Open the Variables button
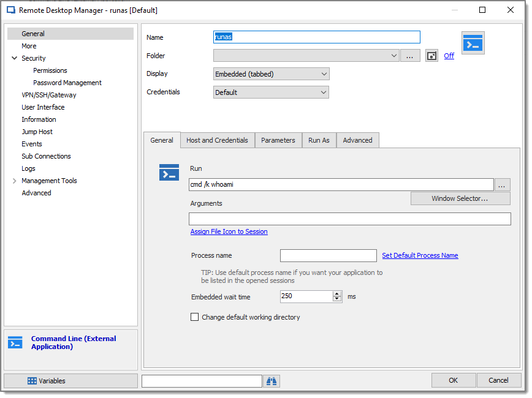The height and width of the screenshot is (398, 532). click(70, 381)
